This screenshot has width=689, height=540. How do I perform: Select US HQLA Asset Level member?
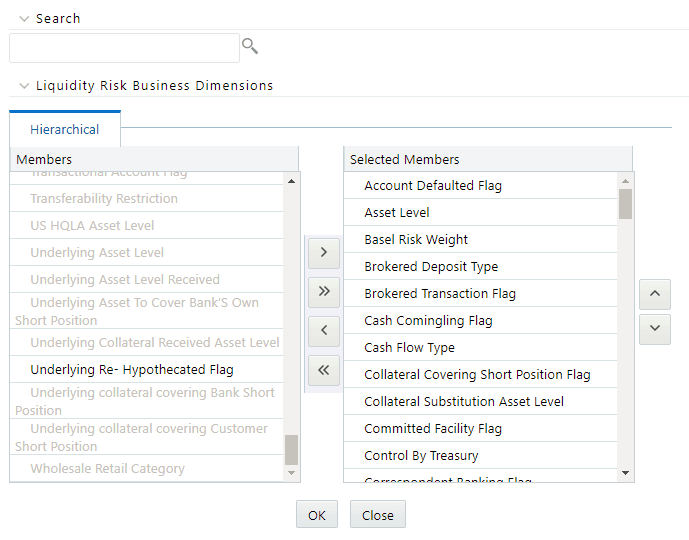(x=147, y=225)
